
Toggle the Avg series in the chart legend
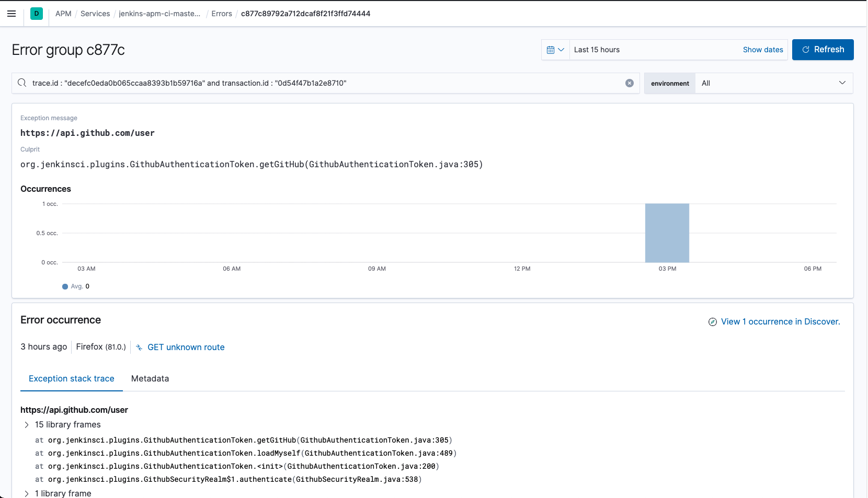pyautogui.click(x=75, y=286)
